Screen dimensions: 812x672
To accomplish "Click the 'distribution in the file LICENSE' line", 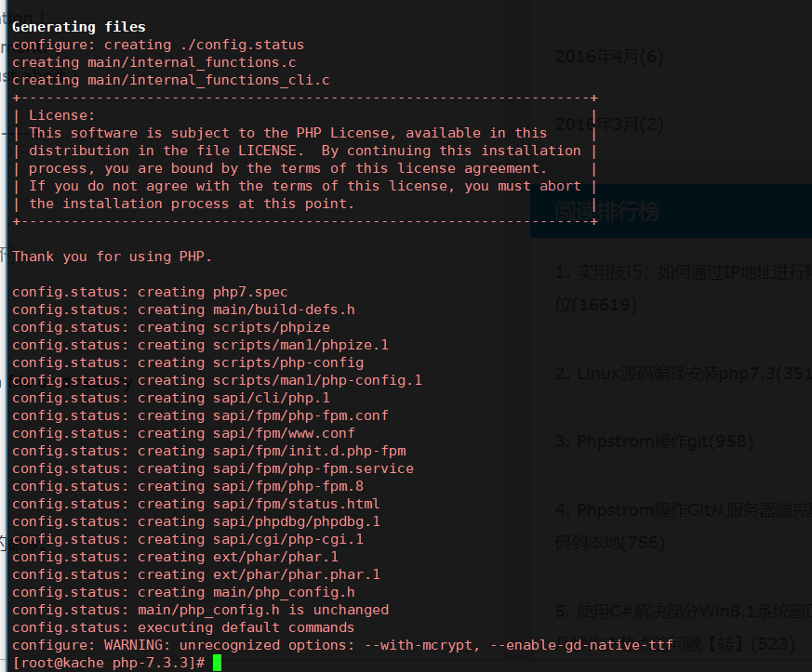I will [x=305, y=151].
